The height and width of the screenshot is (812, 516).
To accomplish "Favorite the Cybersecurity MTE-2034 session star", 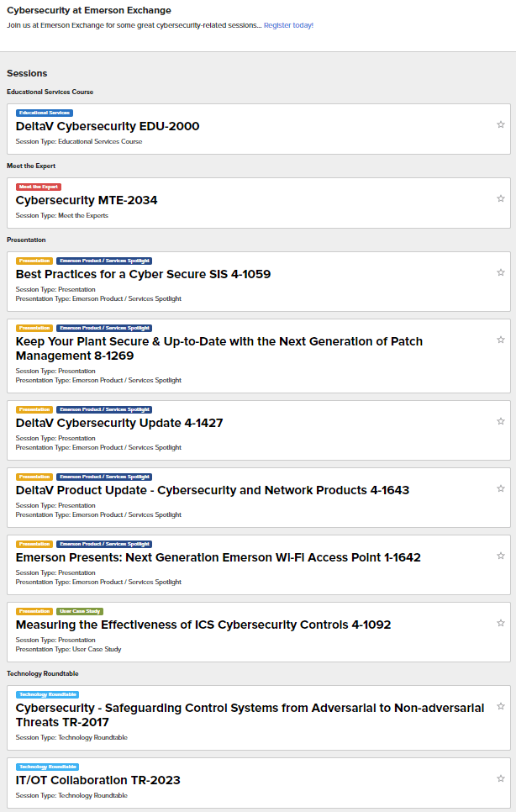I will tap(501, 198).
